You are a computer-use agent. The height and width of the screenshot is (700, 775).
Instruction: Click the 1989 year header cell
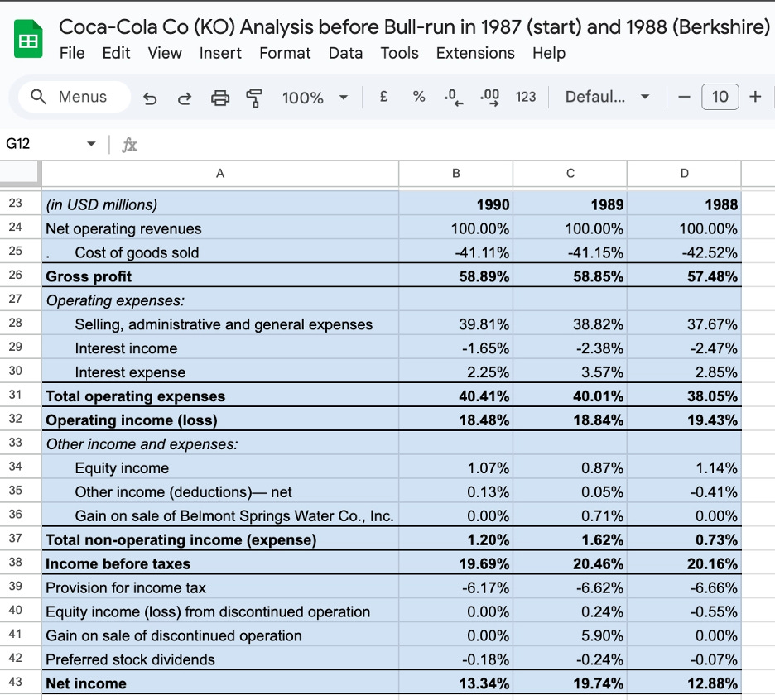coord(570,204)
